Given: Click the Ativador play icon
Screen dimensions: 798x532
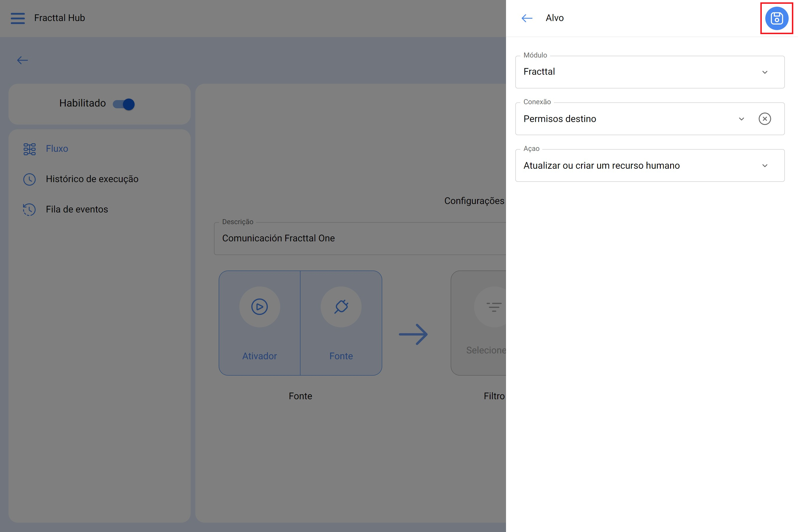Looking at the screenshot, I should pos(260,307).
